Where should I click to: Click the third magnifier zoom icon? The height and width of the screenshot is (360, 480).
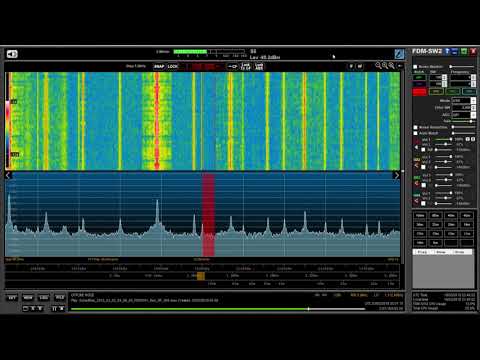tap(392, 66)
